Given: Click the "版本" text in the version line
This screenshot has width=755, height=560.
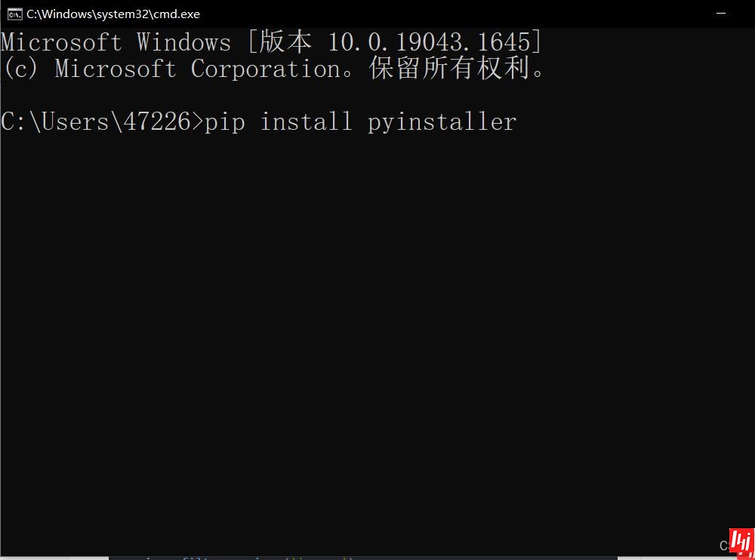Looking at the screenshot, I should (x=285, y=42).
